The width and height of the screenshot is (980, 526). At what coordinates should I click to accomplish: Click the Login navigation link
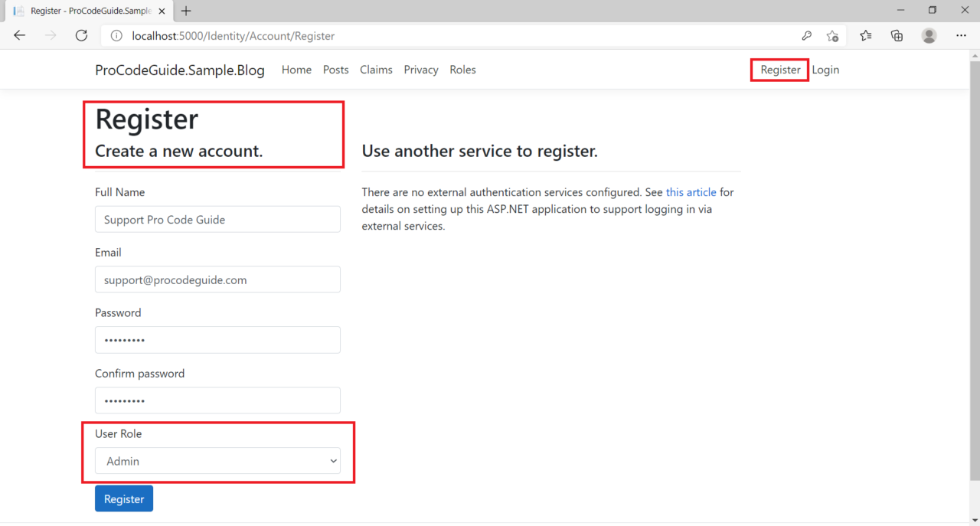[825, 70]
